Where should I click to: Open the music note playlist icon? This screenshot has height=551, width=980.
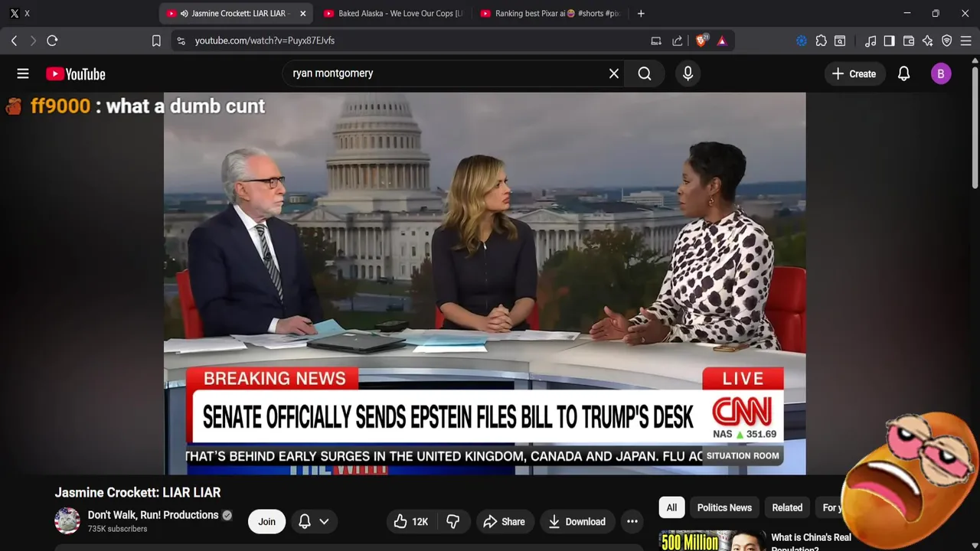tap(871, 41)
